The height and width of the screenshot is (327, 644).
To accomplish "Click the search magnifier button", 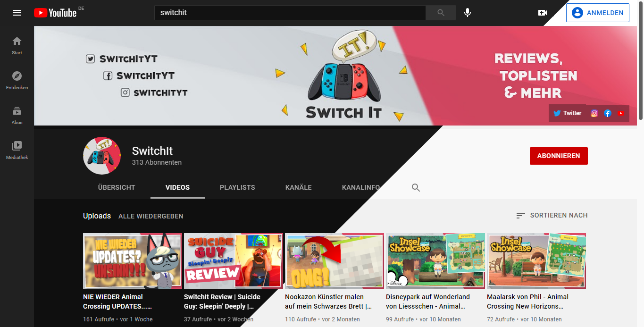I will point(441,13).
